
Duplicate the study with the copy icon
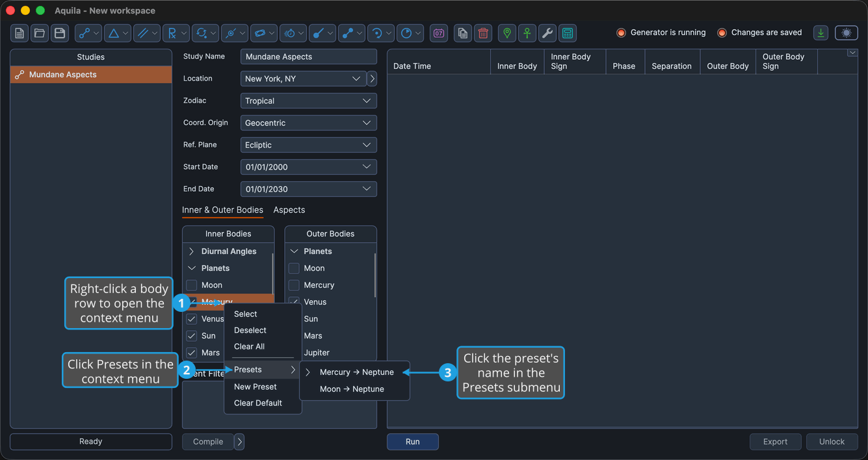pos(462,33)
